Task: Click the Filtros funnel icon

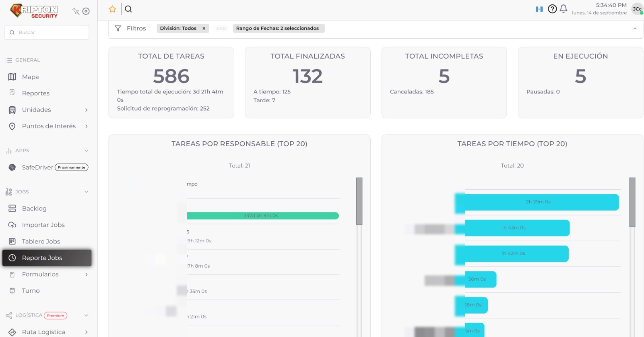Action: pos(118,28)
